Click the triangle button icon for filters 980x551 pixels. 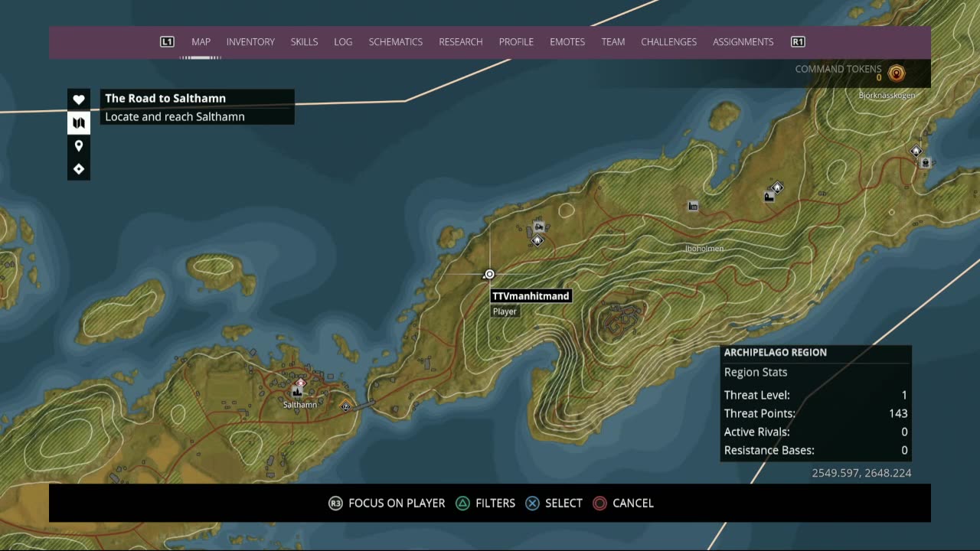click(x=463, y=503)
